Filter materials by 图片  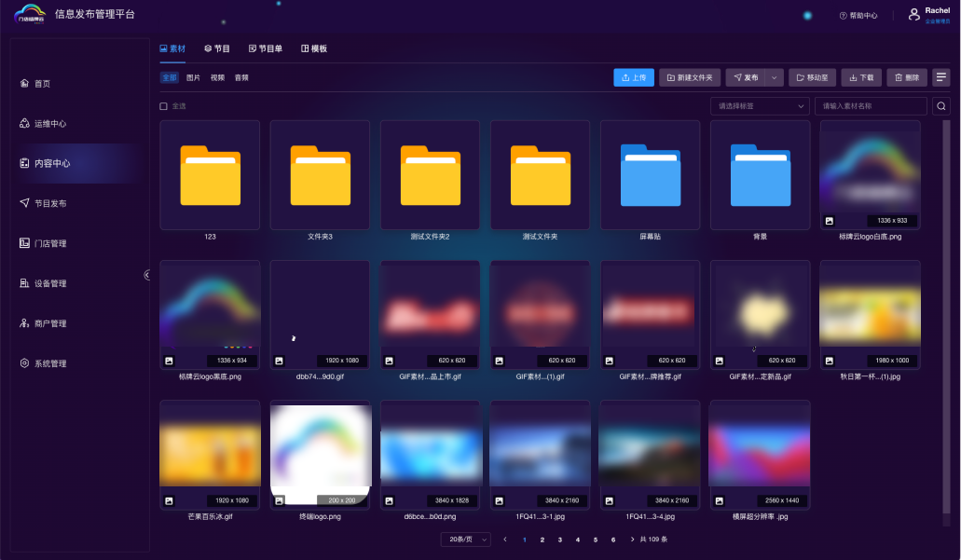pyautogui.click(x=193, y=78)
